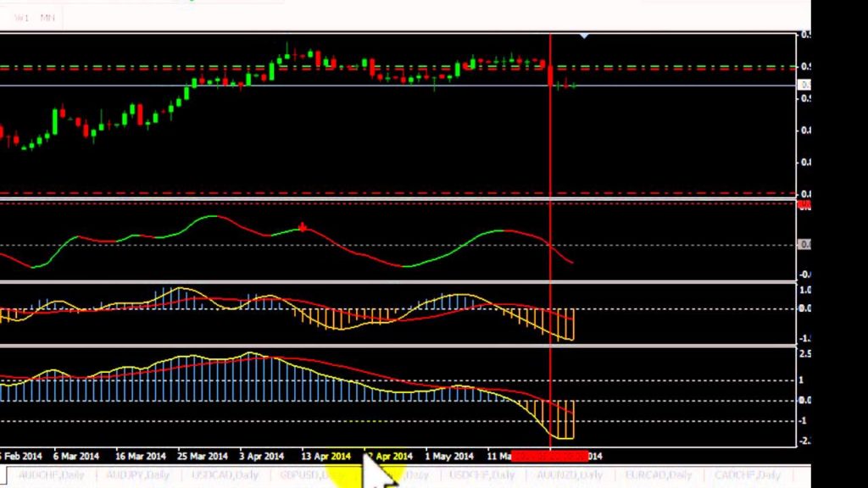Select the USDCAD,Daily chart tab
868x488 pixels.
225,475
